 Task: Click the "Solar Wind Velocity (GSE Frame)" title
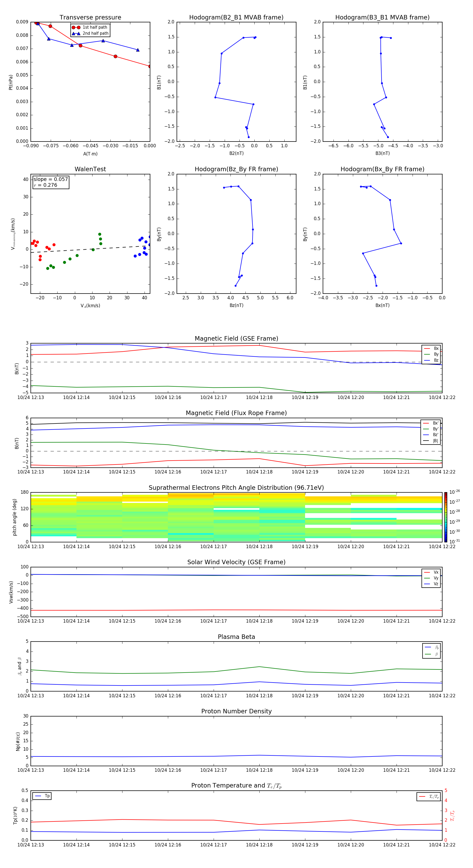(x=236, y=562)
